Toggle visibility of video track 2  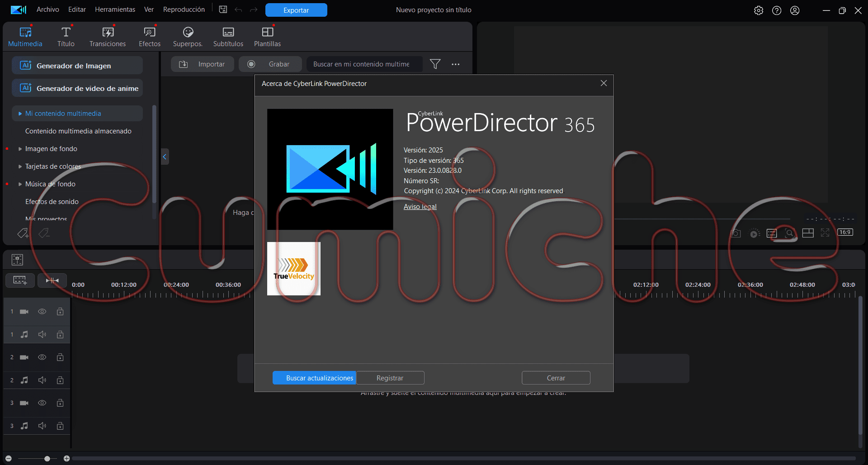(x=42, y=357)
